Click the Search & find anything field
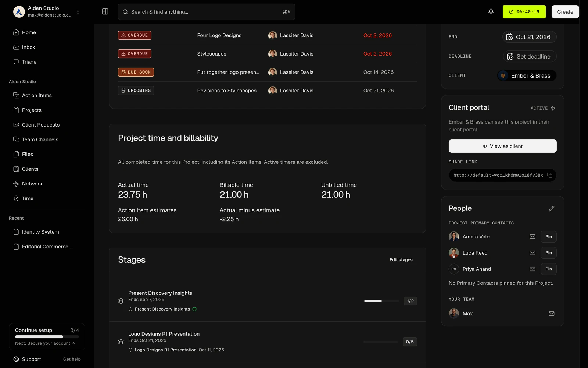This screenshot has width=588, height=368. [x=207, y=12]
